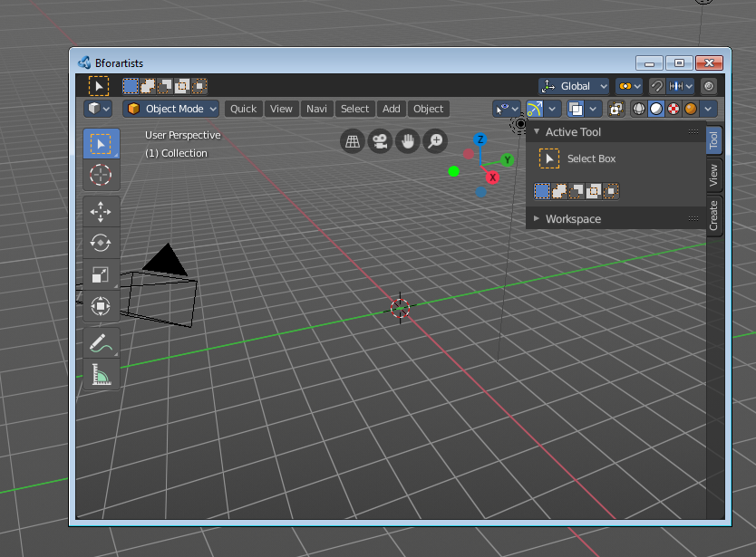This screenshot has width=756, height=557.
Task: Click the zoom magnifier navigation icon
Action: tap(435, 141)
